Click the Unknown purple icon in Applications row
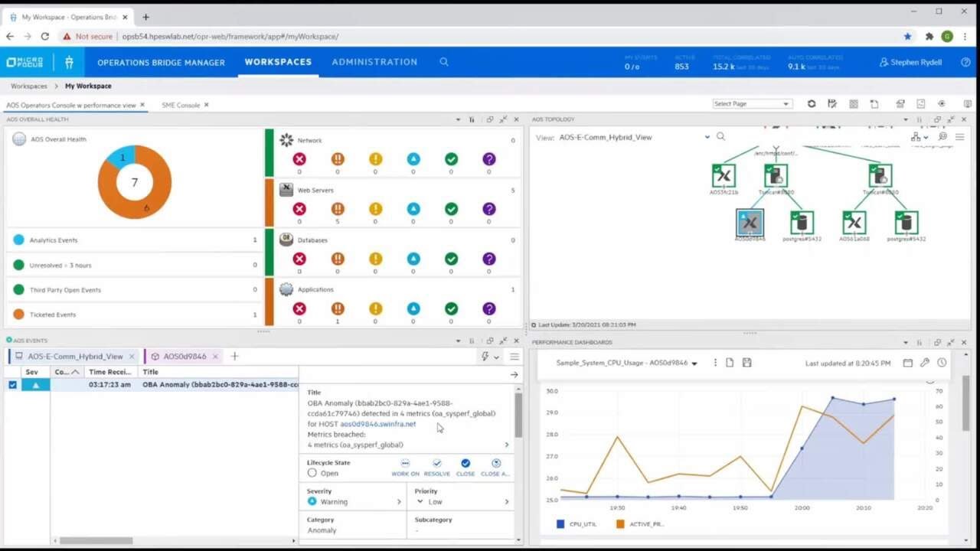The image size is (980, 551). point(489,308)
